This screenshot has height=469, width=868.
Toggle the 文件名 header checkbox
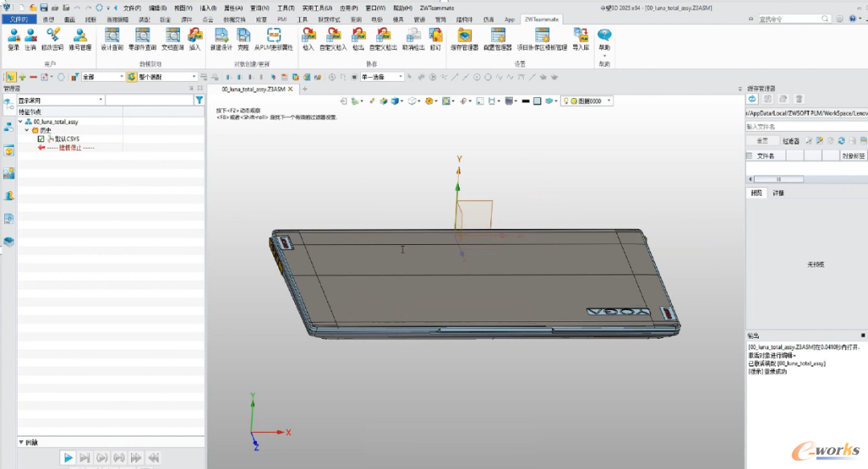(x=750, y=156)
